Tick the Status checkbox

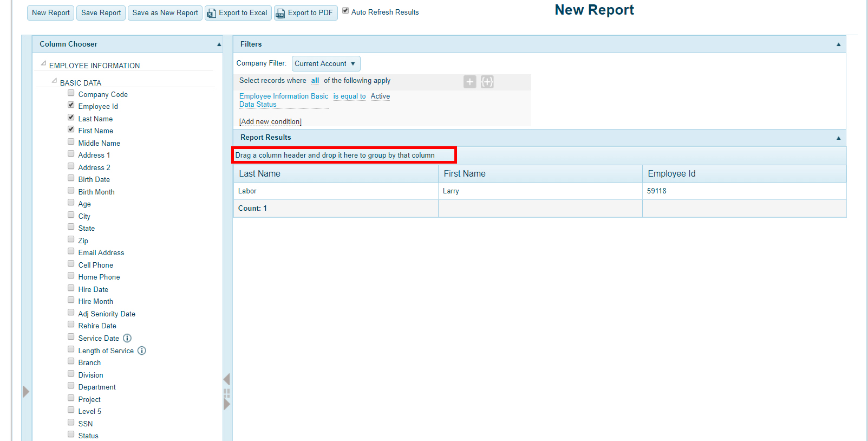point(71,434)
